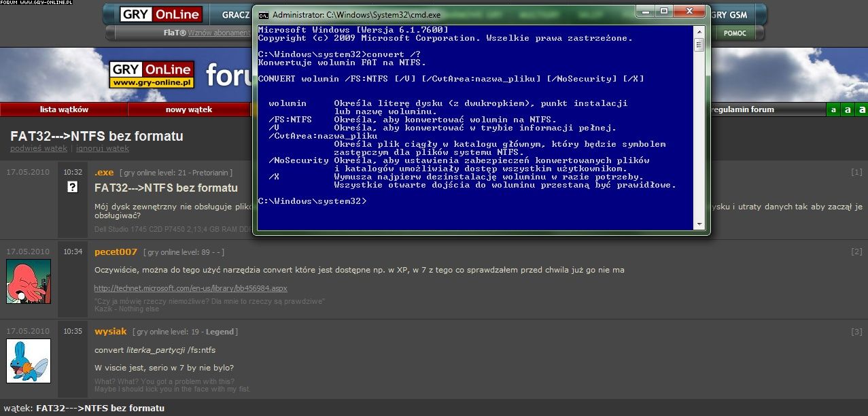
Task: Open wysiak's Mudkip avatar
Action: coord(29,361)
